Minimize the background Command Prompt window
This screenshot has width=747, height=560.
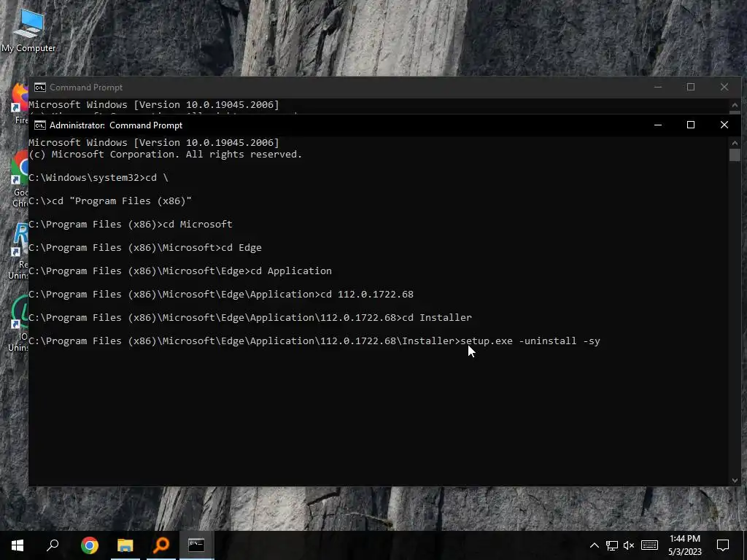click(658, 87)
